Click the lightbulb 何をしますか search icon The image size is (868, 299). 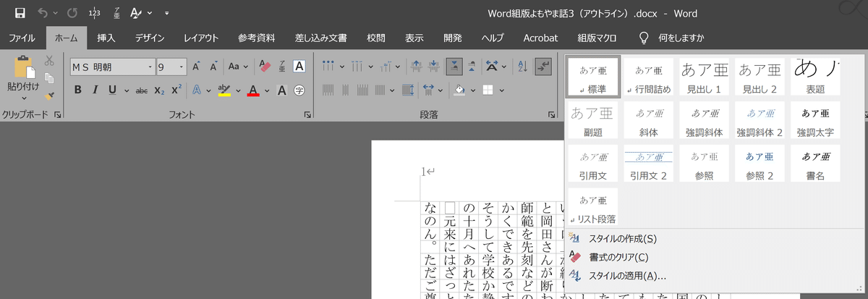pyautogui.click(x=643, y=38)
